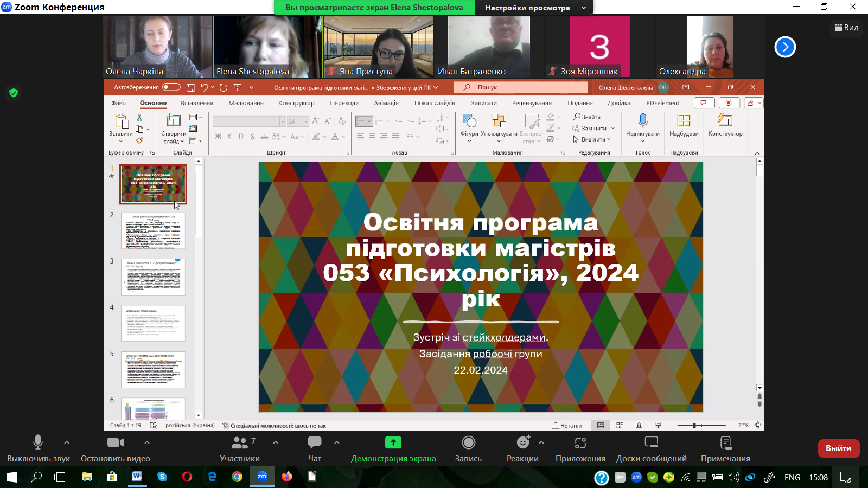Switch to Вставлення tab
This screenshot has height=488, width=868.
pos(197,103)
